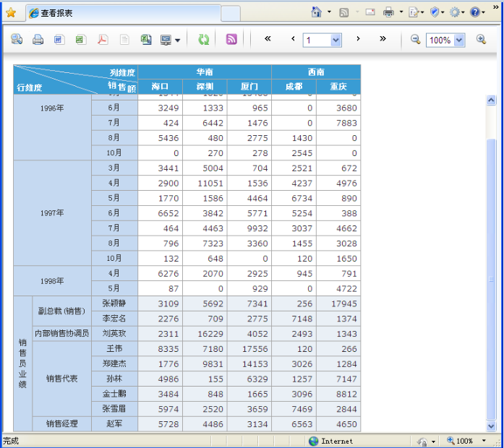Export the report as PDF
This screenshot has height=448, width=504.
click(x=103, y=40)
